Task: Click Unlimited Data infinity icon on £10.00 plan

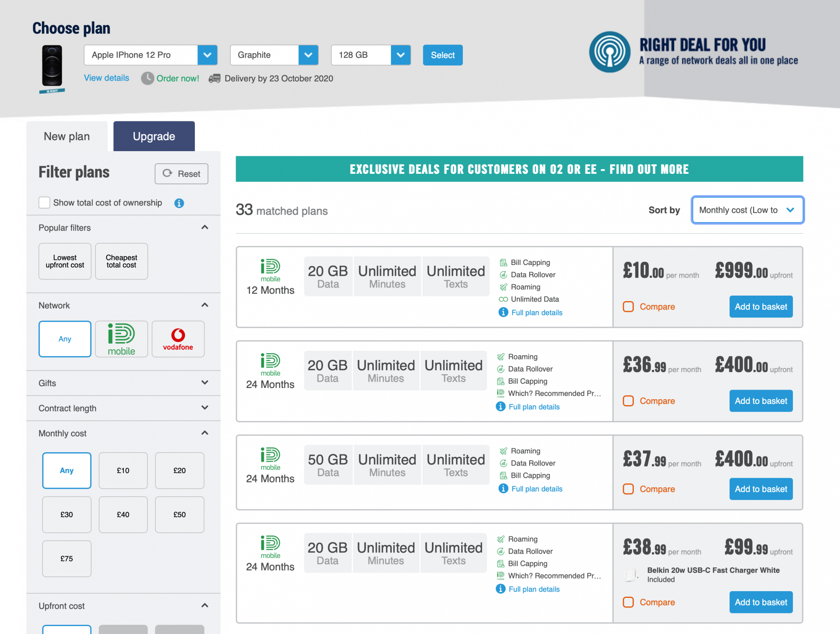Action: (x=503, y=299)
